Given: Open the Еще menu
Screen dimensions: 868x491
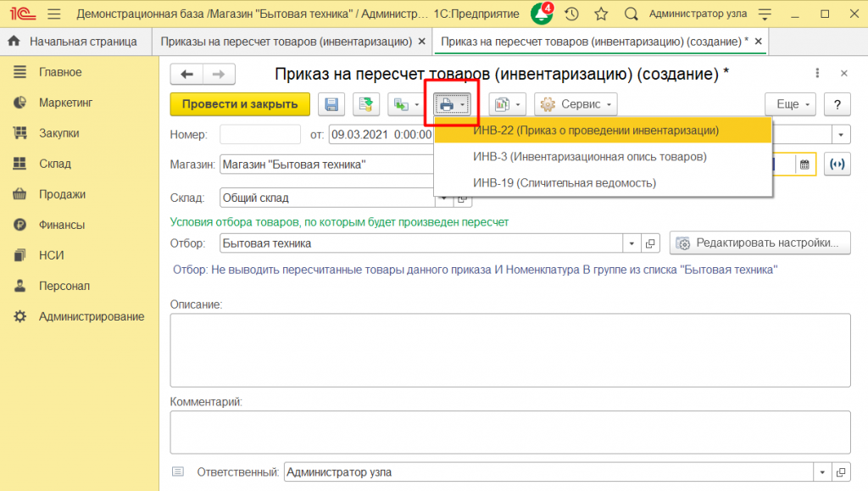Looking at the screenshot, I should (x=791, y=104).
